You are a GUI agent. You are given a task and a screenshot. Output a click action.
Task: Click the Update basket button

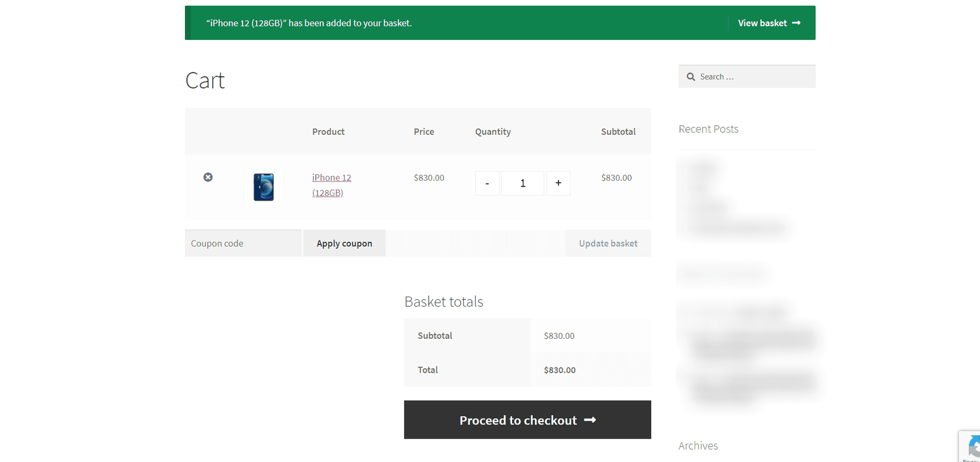pos(608,243)
